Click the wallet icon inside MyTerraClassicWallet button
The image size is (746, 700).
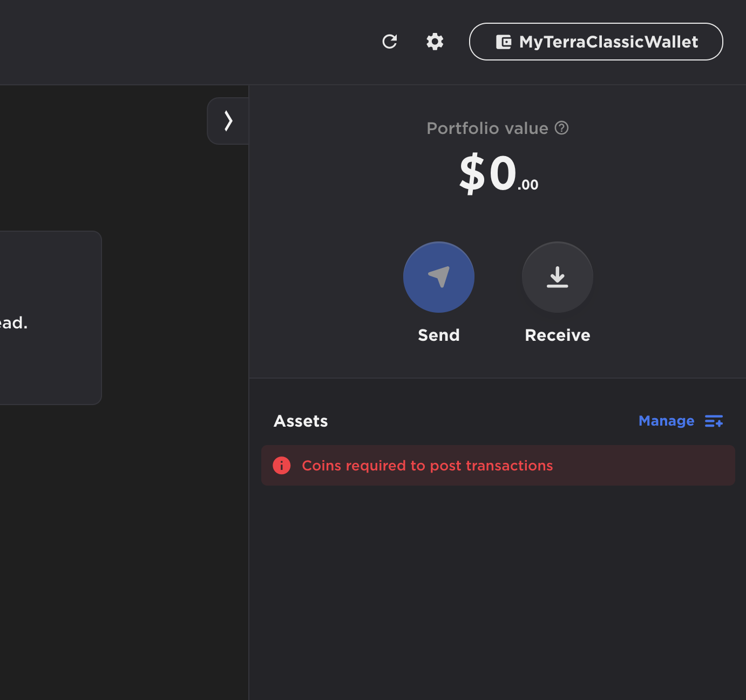(503, 42)
